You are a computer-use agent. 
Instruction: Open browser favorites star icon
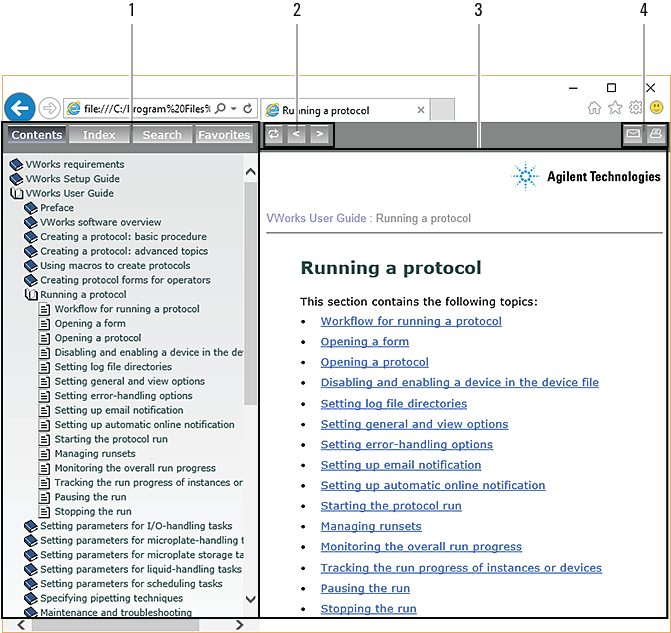(x=615, y=108)
